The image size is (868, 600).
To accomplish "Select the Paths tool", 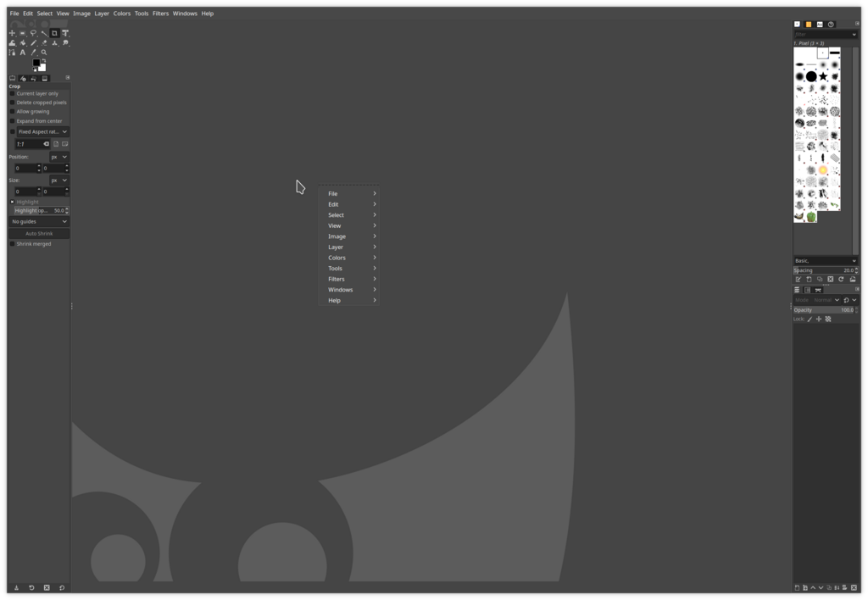I will pos(12,53).
